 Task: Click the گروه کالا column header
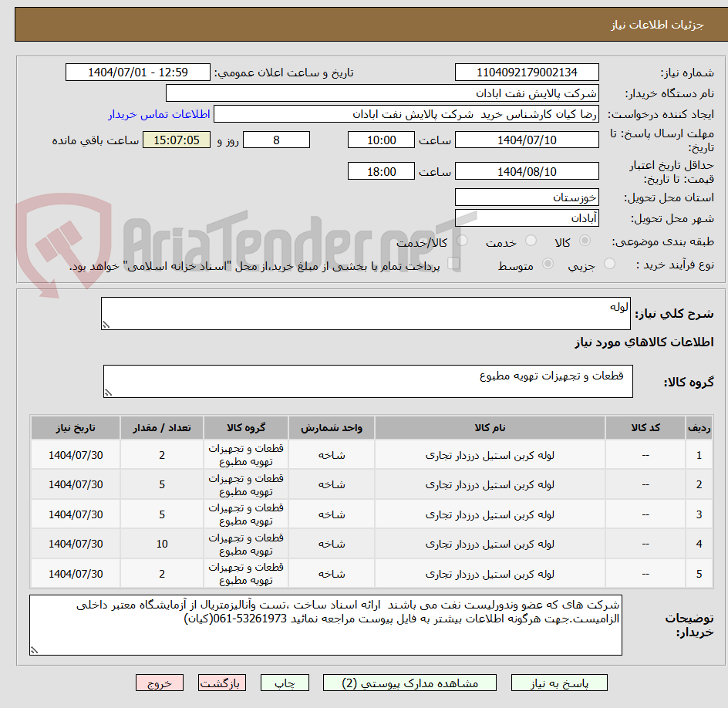pyautogui.click(x=245, y=427)
